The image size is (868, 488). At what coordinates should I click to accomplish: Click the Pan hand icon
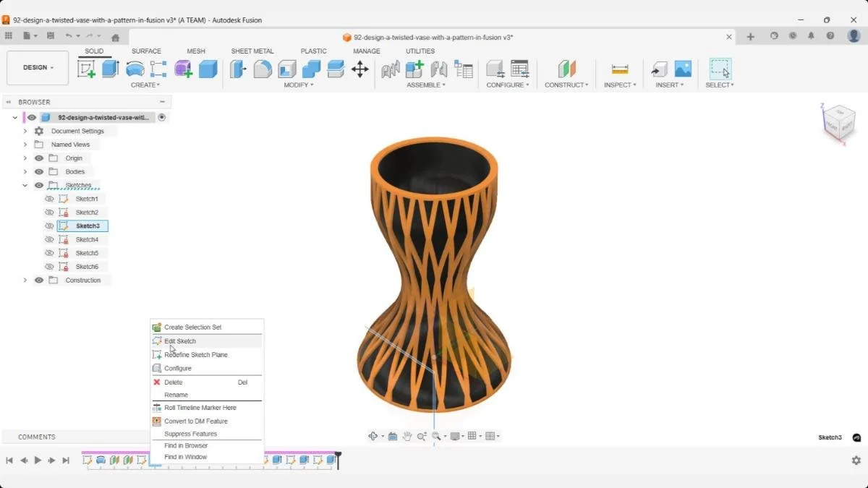[x=407, y=436]
